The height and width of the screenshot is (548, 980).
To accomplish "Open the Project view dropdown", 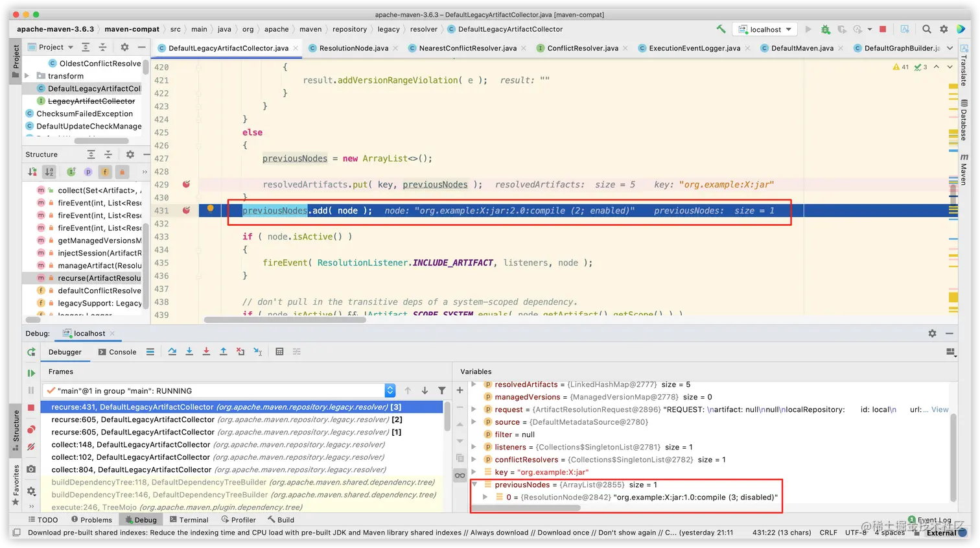I will [x=51, y=47].
